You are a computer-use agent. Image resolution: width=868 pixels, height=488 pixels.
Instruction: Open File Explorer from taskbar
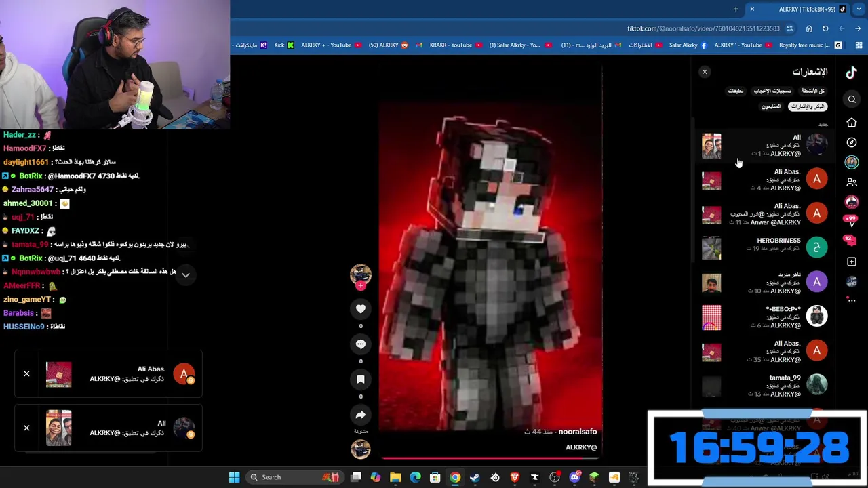click(395, 477)
